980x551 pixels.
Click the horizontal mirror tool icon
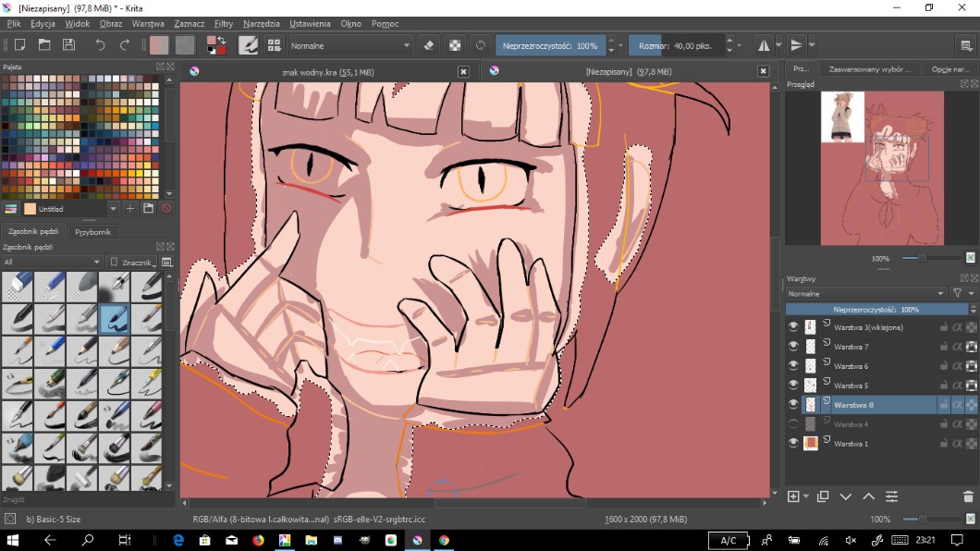(764, 44)
